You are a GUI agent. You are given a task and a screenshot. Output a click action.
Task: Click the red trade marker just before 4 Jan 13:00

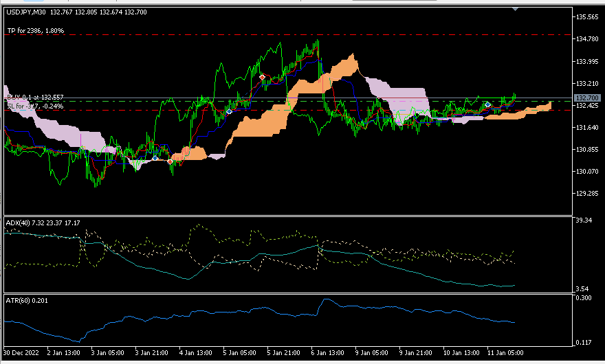(170, 161)
